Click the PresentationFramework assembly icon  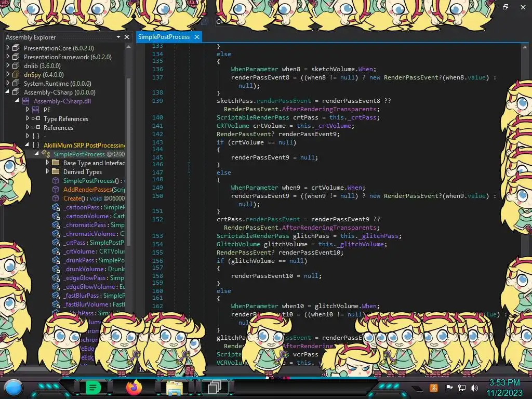pyautogui.click(x=16, y=57)
